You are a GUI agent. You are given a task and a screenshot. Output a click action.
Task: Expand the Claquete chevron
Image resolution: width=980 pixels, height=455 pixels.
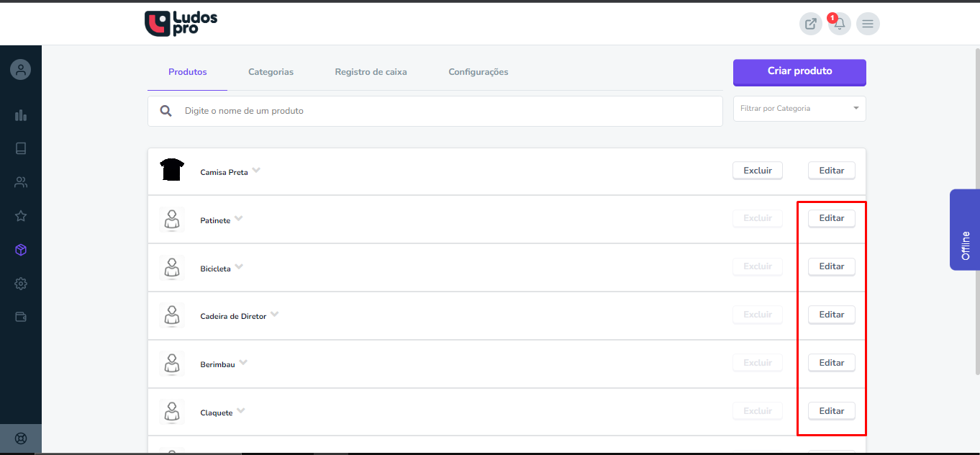click(241, 411)
